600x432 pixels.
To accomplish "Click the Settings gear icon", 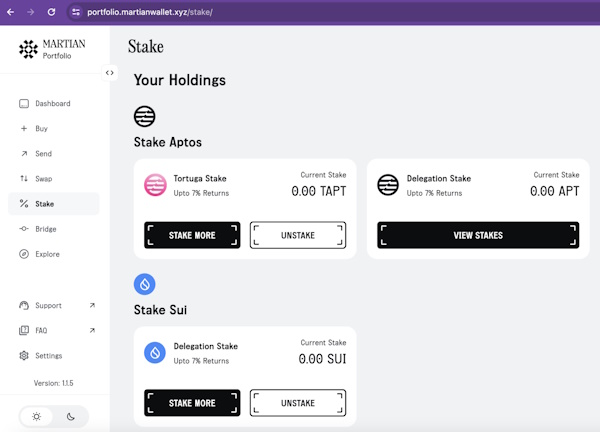I will pyautogui.click(x=24, y=356).
